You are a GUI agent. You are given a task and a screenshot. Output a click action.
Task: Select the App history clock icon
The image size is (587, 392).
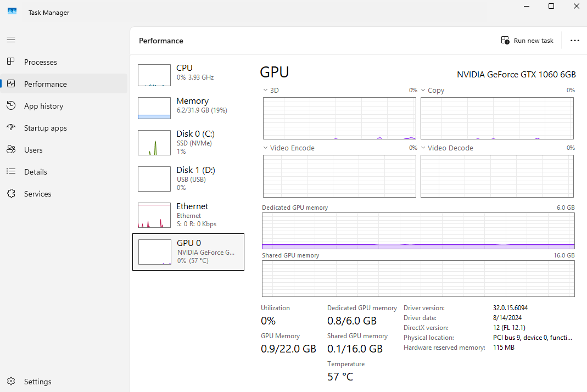click(11, 105)
